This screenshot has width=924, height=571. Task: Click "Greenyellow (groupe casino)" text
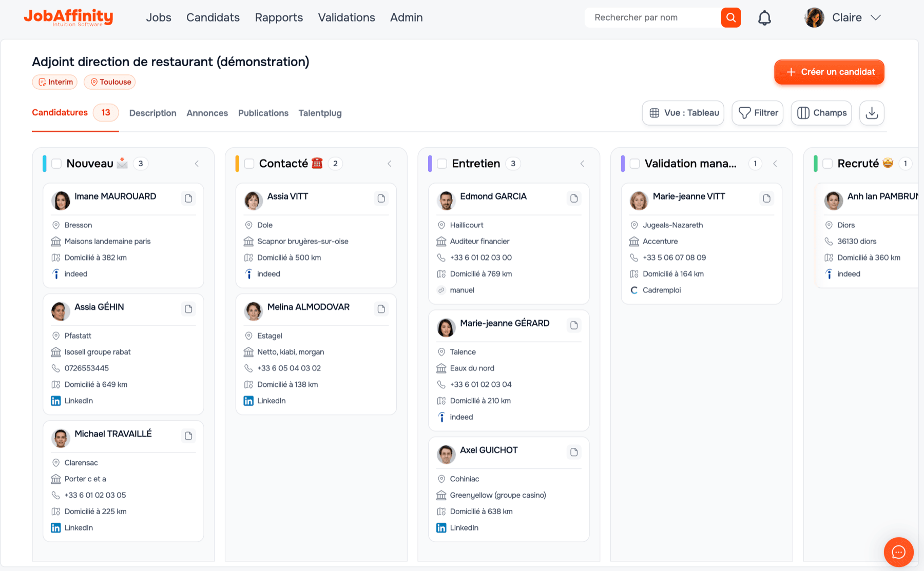click(498, 495)
